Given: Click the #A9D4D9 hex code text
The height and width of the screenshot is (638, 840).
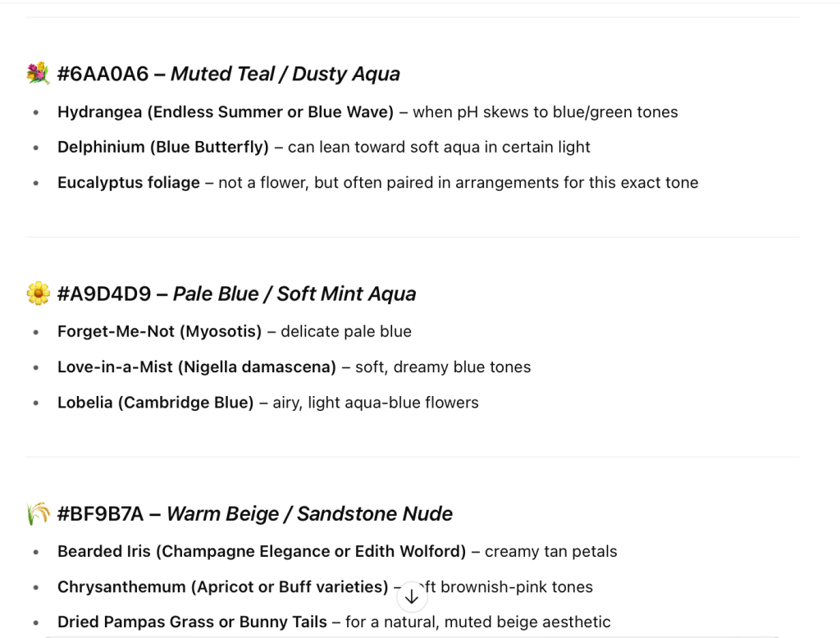Looking at the screenshot, I should [104, 294].
